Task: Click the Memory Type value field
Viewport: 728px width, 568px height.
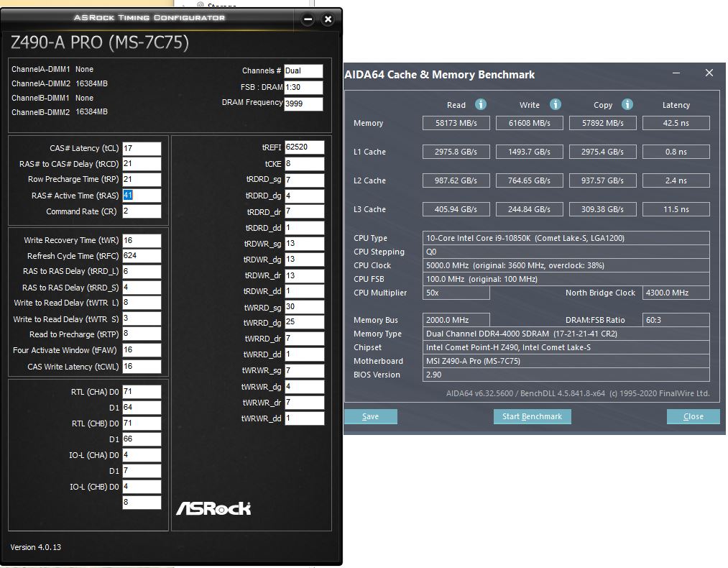Action: click(x=566, y=334)
